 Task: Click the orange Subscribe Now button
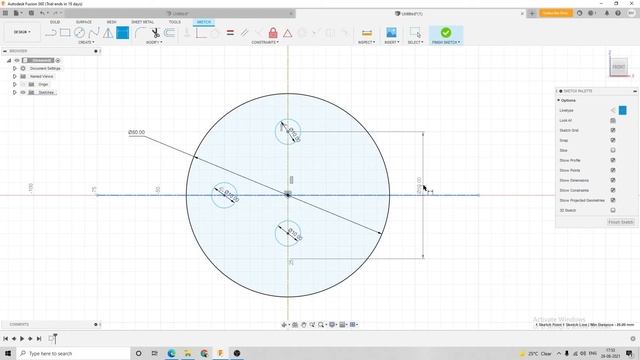556,13
